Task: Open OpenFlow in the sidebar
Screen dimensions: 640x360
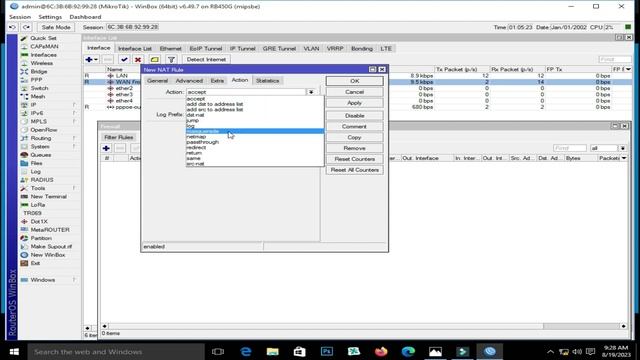Action: [44, 130]
